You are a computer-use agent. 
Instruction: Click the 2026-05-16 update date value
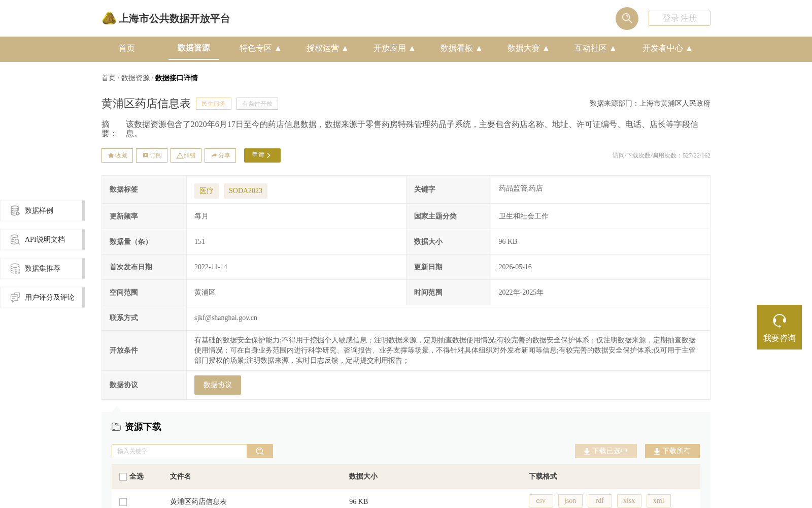515,267
